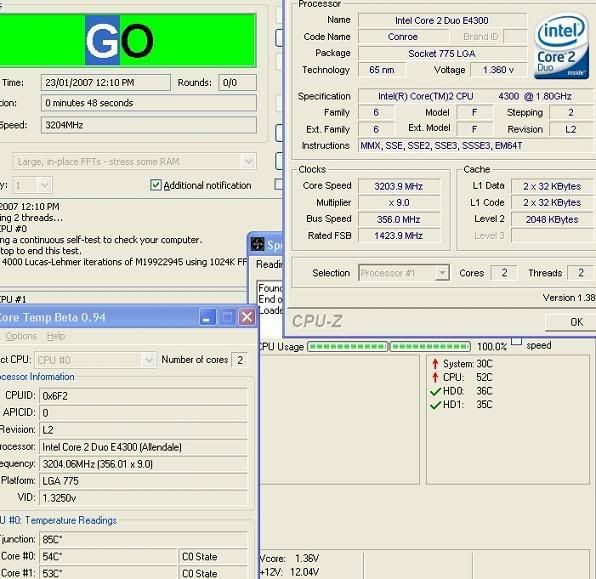The height and width of the screenshot is (579, 596).
Task: Open the FFT stress test type dropdown
Action: (248, 162)
